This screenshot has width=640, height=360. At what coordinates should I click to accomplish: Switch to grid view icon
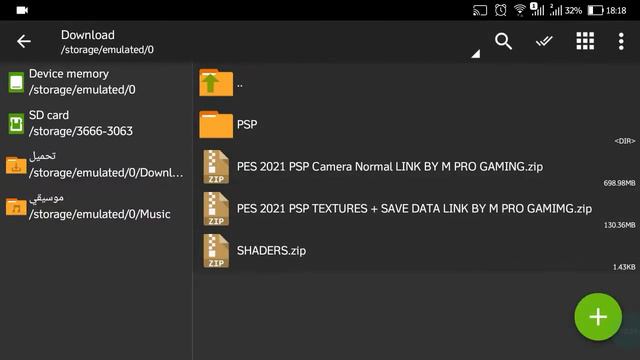pyautogui.click(x=585, y=41)
